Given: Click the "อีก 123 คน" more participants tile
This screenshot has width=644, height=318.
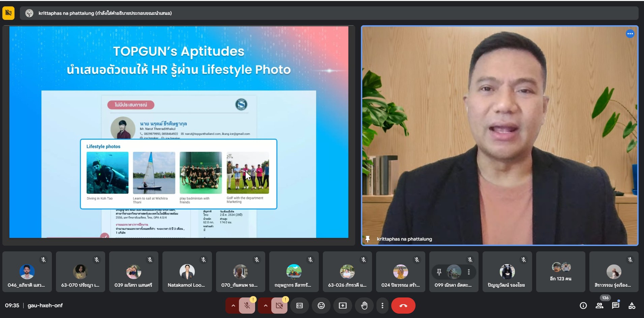Looking at the screenshot, I should coord(560,272).
